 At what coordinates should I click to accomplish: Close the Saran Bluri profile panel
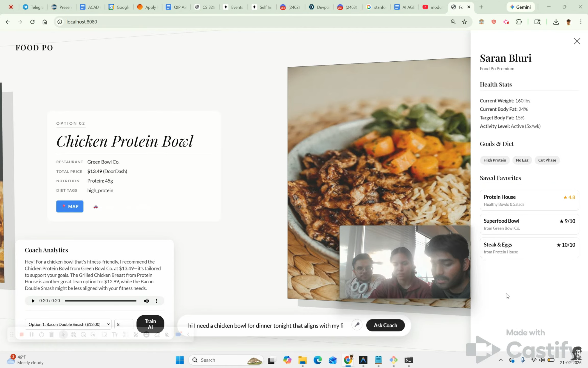click(x=577, y=41)
